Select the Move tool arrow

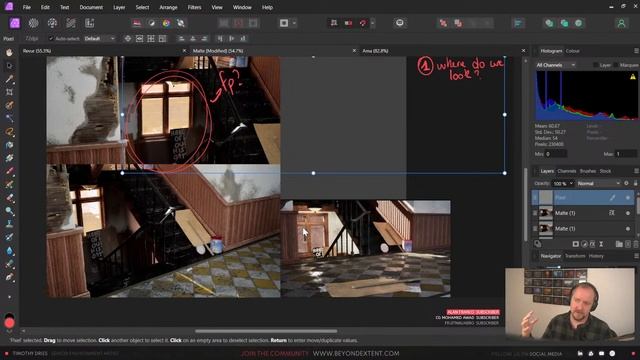pos(9,66)
